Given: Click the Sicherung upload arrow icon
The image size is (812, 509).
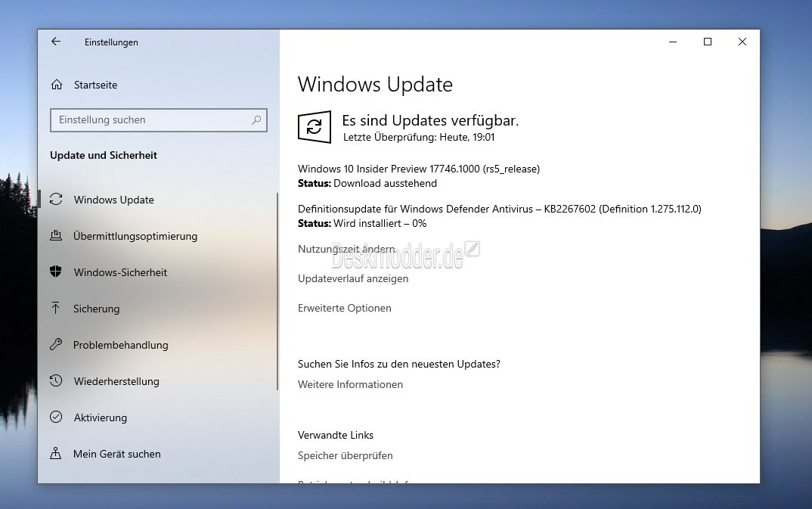Looking at the screenshot, I should click(56, 308).
